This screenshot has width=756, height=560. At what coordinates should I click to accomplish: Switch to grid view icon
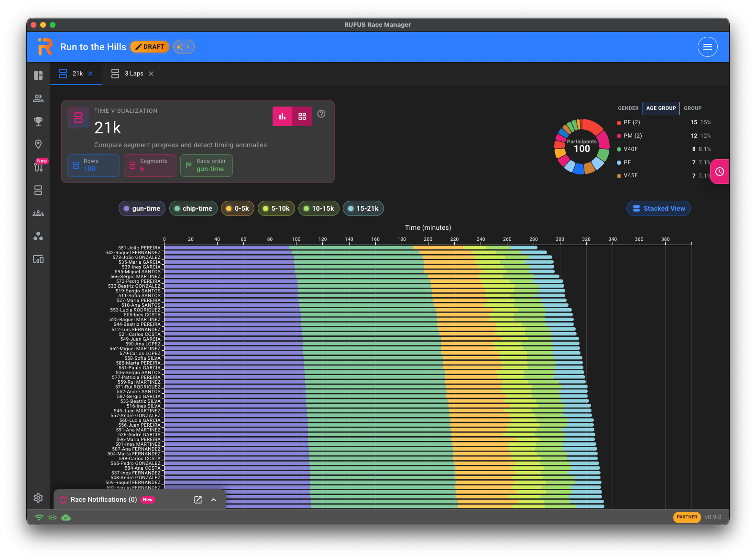coord(302,116)
